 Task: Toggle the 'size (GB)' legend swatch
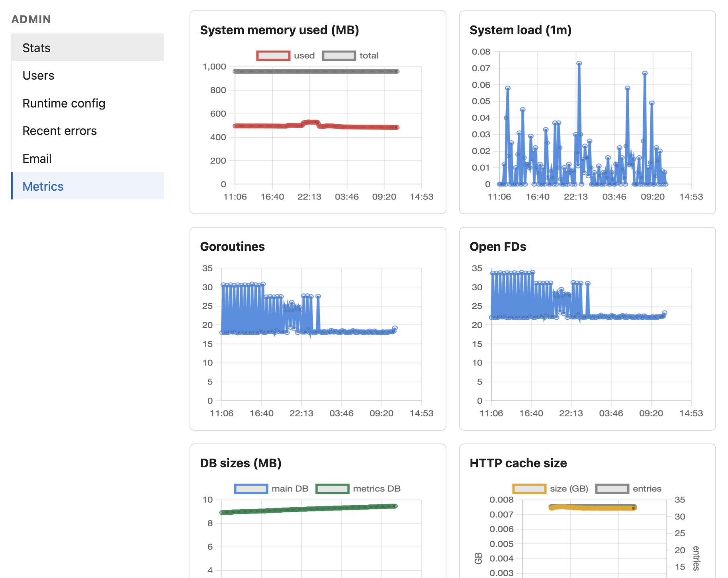(x=529, y=489)
